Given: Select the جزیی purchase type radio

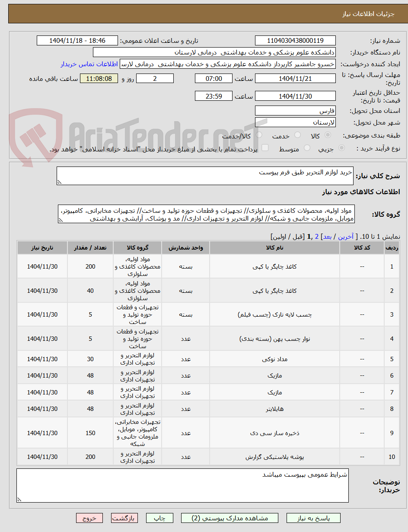Looking at the screenshot, I should pyautogui.click(x=341, y=148).
